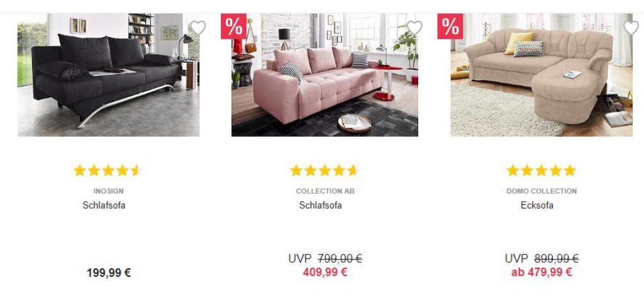
Task: Open COLLECTION AB brand link
Action: tap(325, 191)
